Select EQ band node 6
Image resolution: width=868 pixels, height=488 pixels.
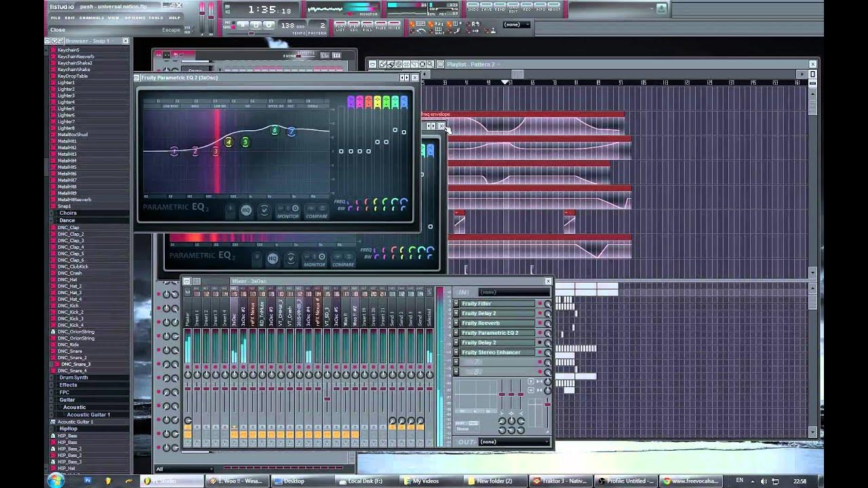point(275,130)
